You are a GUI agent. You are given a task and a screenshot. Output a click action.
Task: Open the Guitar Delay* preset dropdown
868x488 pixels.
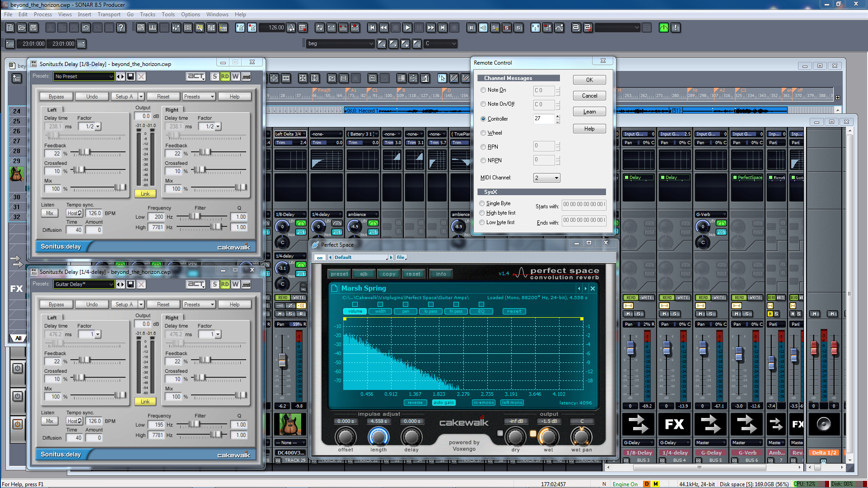(84, 284)
